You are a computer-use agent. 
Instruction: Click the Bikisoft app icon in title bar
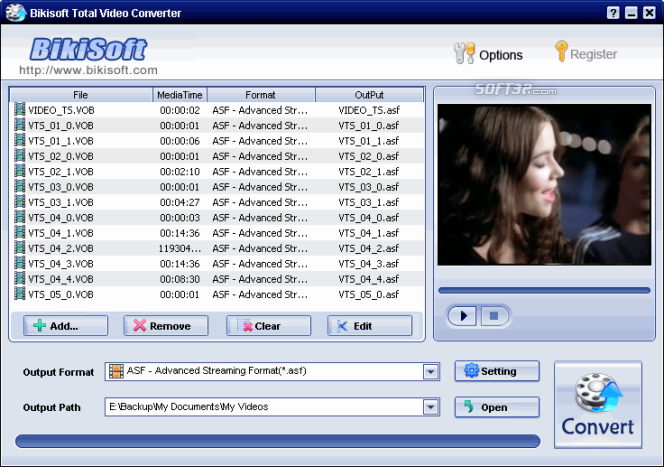pyautogui.click(x=16, y=12)
